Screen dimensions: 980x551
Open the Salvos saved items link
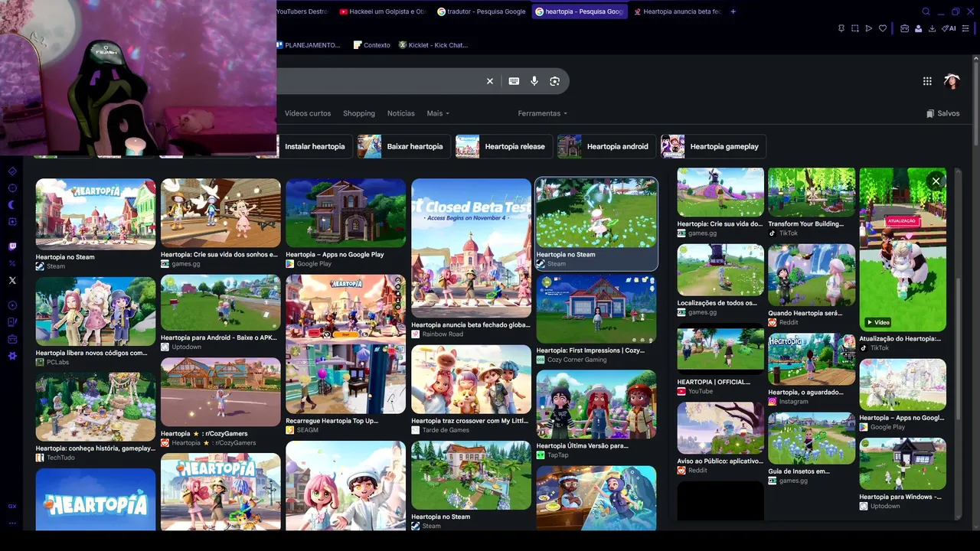[942, 113]
